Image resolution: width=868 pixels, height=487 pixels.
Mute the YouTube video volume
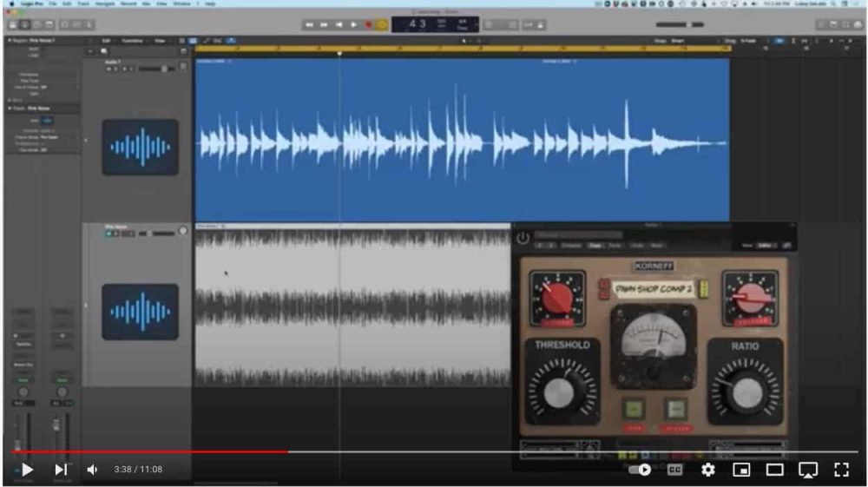(93, 470)
